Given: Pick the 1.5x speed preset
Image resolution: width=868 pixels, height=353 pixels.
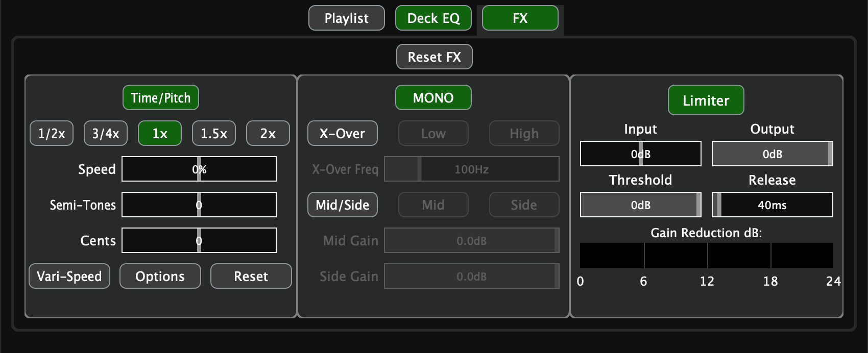Looking at the screenshot, I should [214, 133].
